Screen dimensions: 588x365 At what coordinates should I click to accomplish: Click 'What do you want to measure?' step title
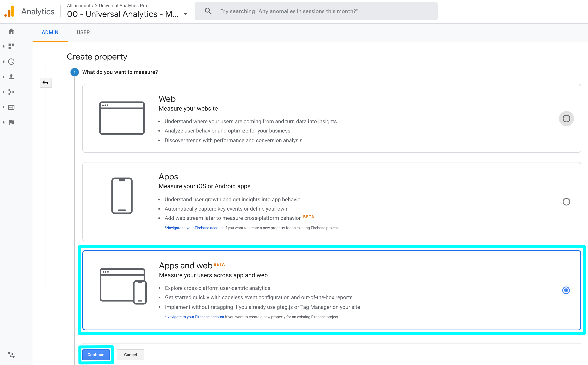(120, 72)
